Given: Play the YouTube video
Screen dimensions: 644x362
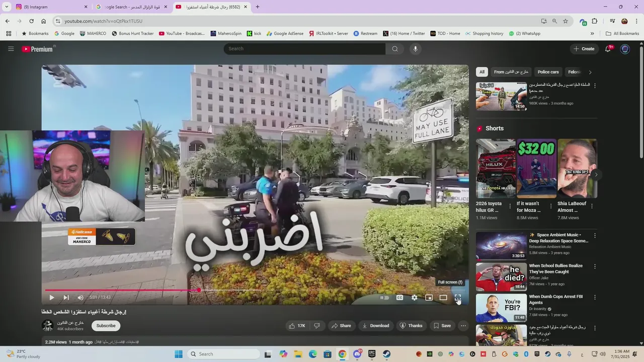Looking at the screenshot, I should (51, 298).
